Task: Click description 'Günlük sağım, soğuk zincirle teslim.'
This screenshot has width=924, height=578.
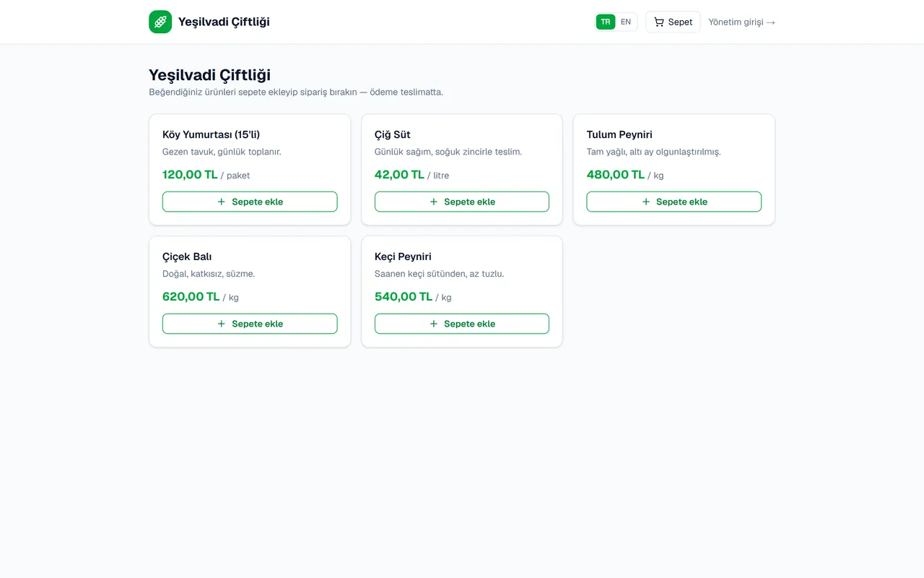Action: point(448,152)
